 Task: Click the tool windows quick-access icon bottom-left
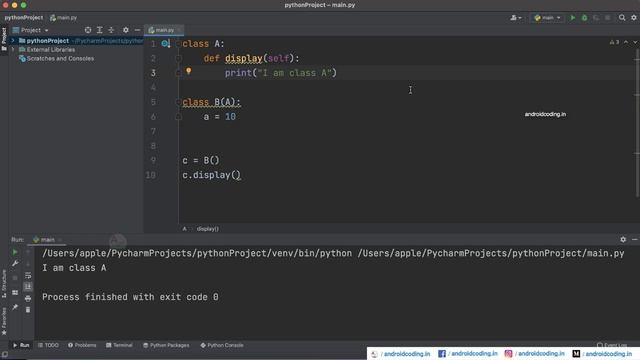4,355
